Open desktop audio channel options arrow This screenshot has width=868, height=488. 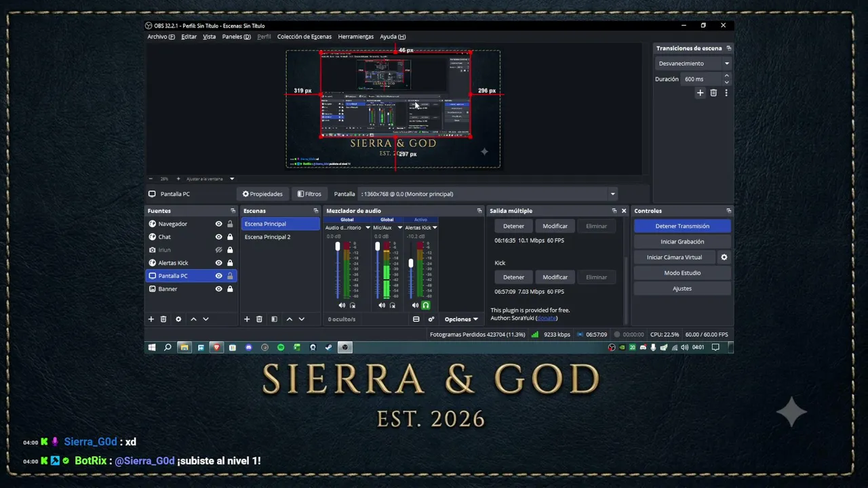tap(368, 228)
